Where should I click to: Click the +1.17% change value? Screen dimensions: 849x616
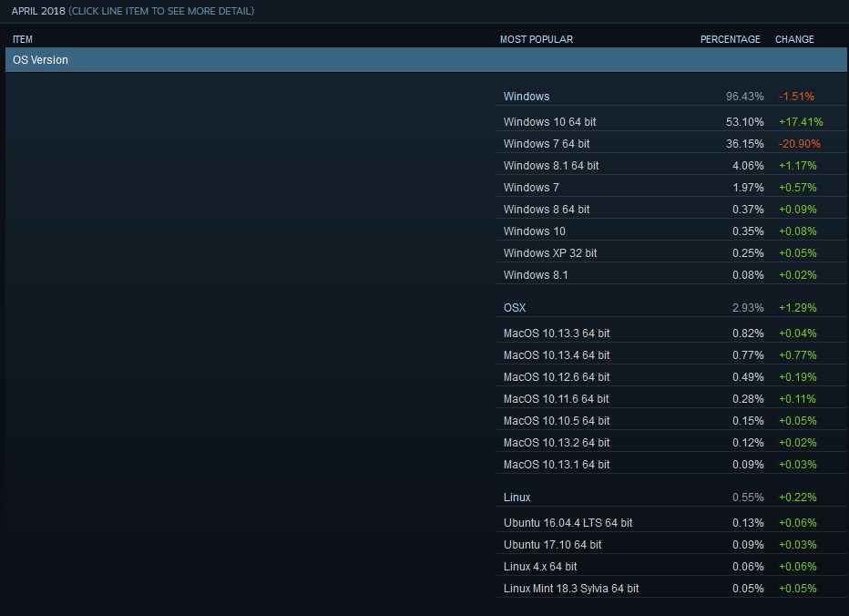[x=798, y=166]
